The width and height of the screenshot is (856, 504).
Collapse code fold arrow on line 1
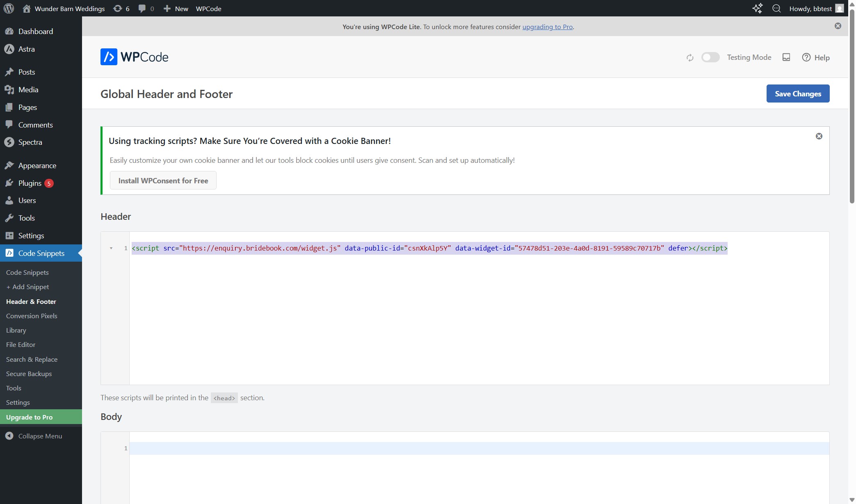(111, 248)
